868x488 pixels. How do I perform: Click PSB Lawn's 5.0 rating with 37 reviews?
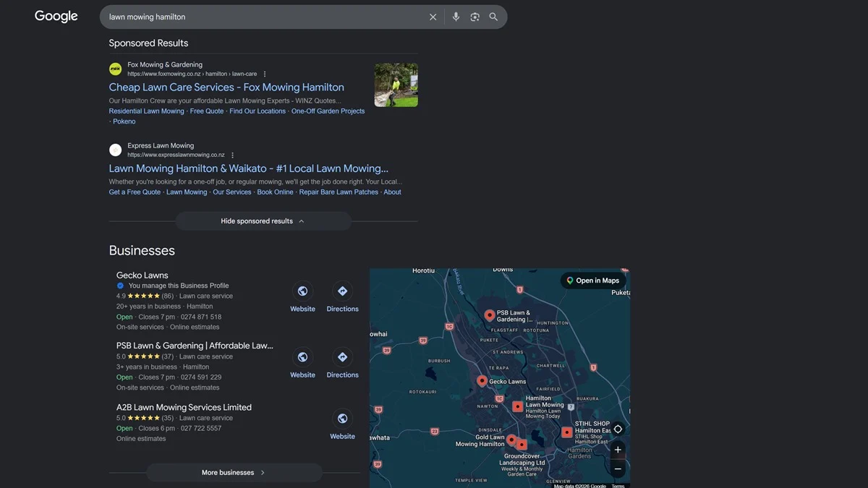[145, 356]
